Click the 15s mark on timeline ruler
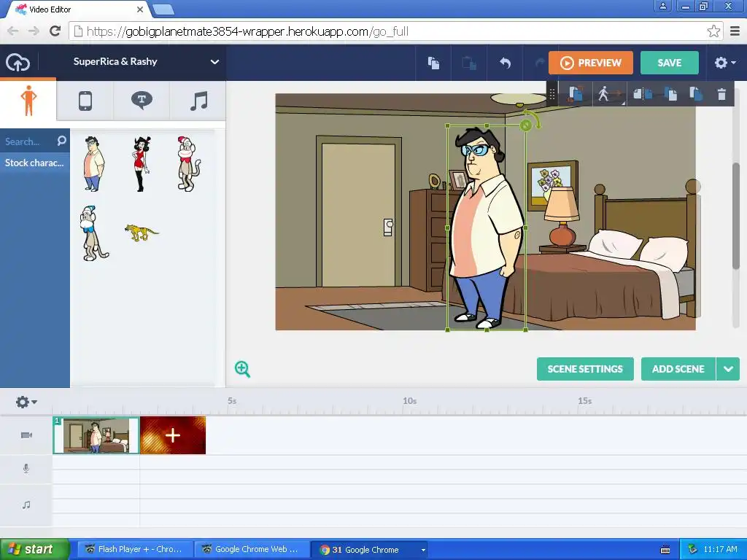The height and width of the screenshot is (560, 747). (x=584, y=401)
